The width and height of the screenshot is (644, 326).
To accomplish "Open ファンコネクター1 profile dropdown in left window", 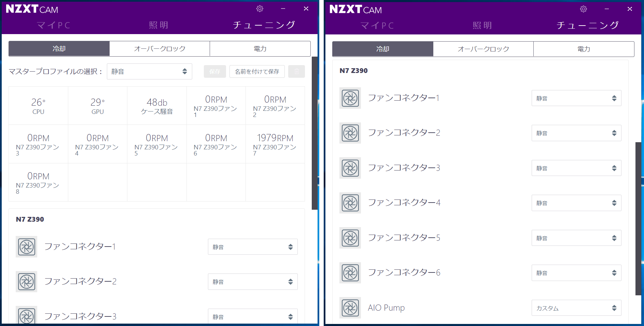I will 253,247.
